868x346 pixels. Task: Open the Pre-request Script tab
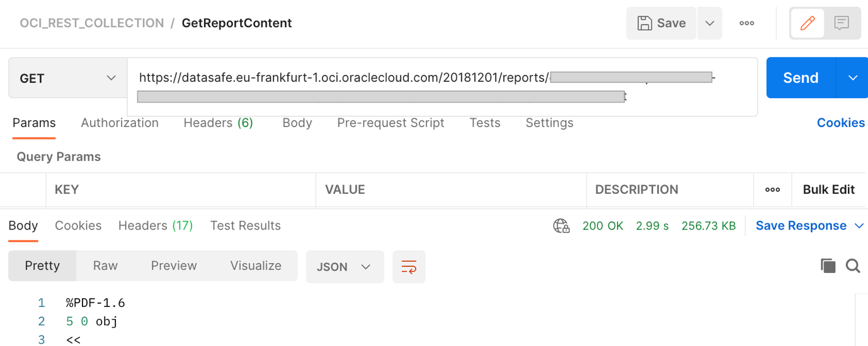[x=391, y=123]
